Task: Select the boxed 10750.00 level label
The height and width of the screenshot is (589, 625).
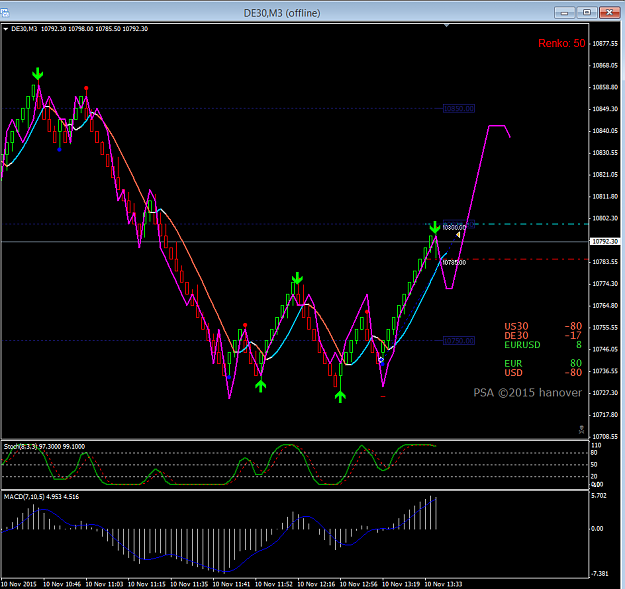Action: [459, 341]
